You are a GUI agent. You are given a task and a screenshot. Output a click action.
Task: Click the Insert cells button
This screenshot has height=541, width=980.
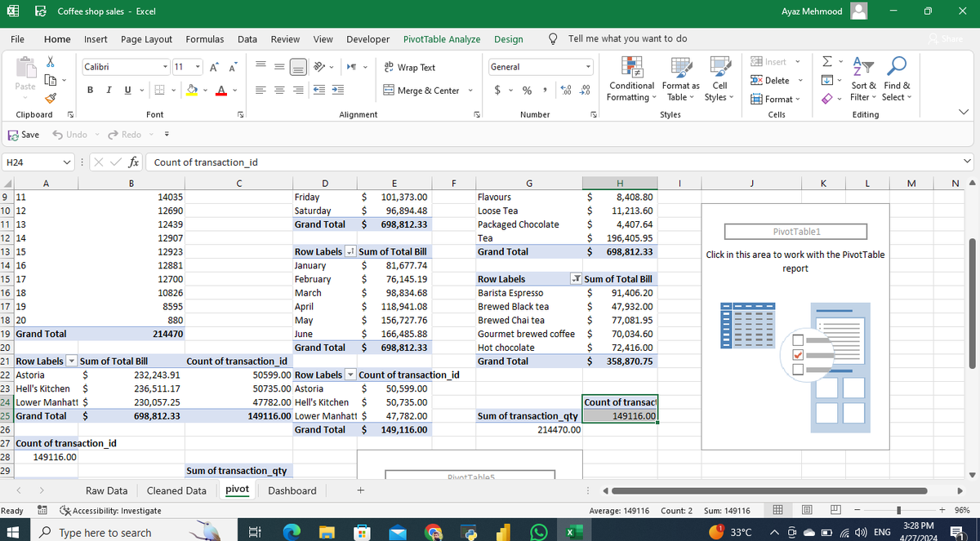[x=768, y=62]
